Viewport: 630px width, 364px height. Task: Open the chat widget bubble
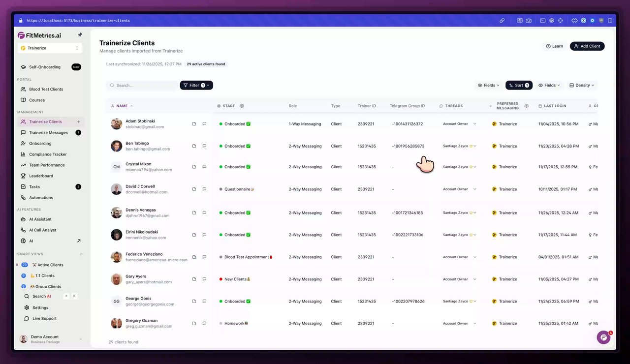click(x=603, y=337)
